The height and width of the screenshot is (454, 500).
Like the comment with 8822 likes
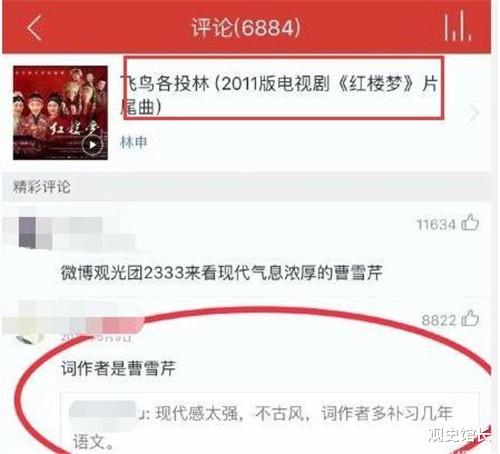[x=470, y=318]
